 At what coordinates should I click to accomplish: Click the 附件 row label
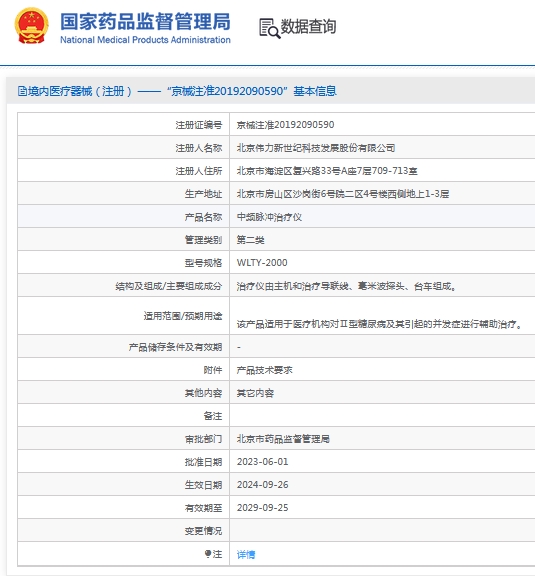(x=213, y=370)
